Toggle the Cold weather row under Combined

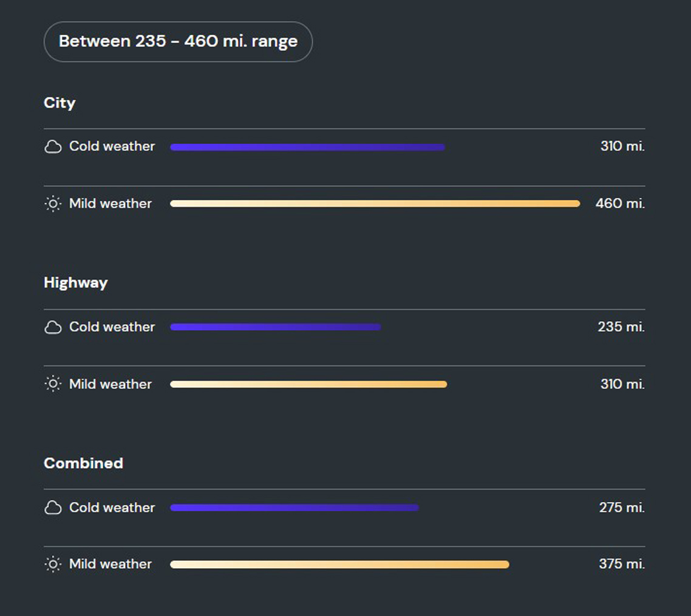(x=112, y=507)
